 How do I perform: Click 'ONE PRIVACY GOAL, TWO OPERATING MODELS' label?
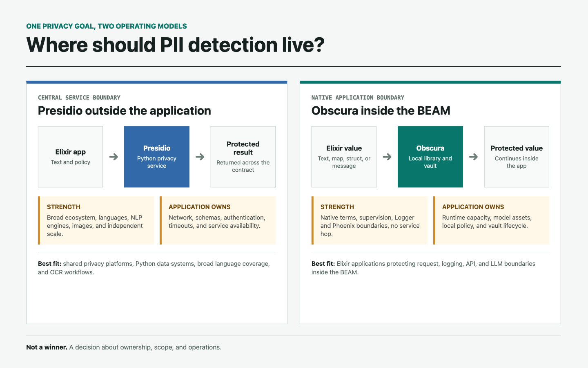click(x=107, y=26)
